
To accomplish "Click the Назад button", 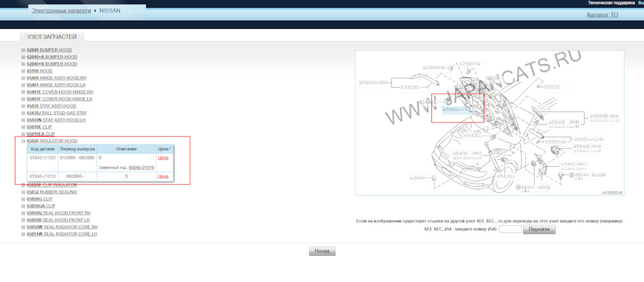I will [x=322, y=251].
